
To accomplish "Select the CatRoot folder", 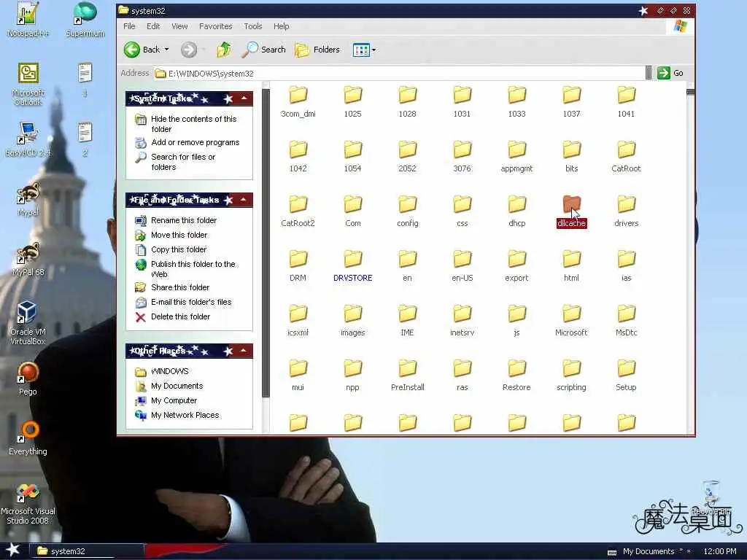I will click(x=626, y=156).
